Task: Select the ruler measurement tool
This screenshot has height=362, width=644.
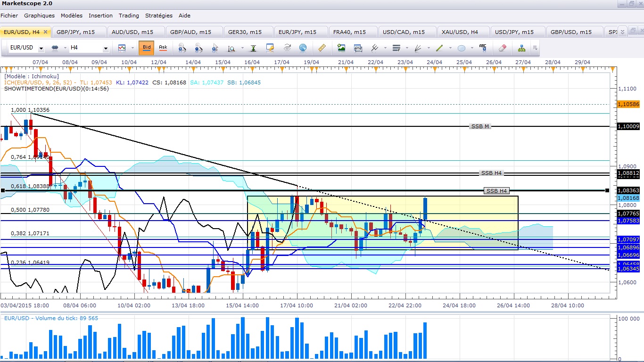Action: tap(322, 48)
